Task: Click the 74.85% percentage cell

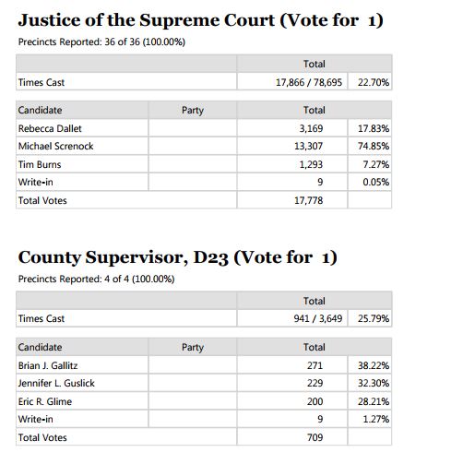Action: [x=370, y=146]
